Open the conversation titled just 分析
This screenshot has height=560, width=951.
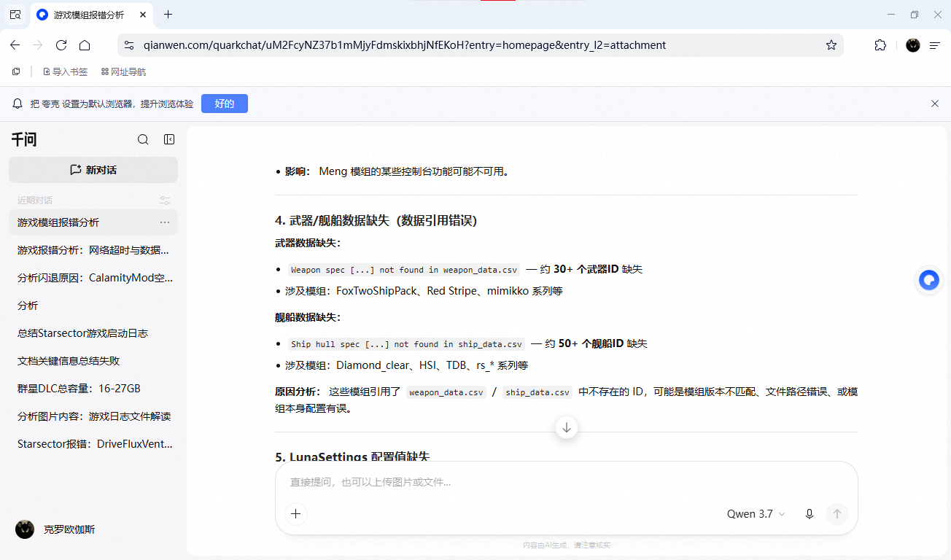[x=93, y=306]
